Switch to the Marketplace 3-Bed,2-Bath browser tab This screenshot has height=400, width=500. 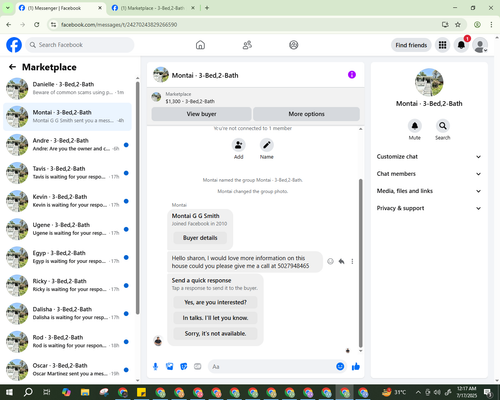pyautogui.click(x=153, y=8)
